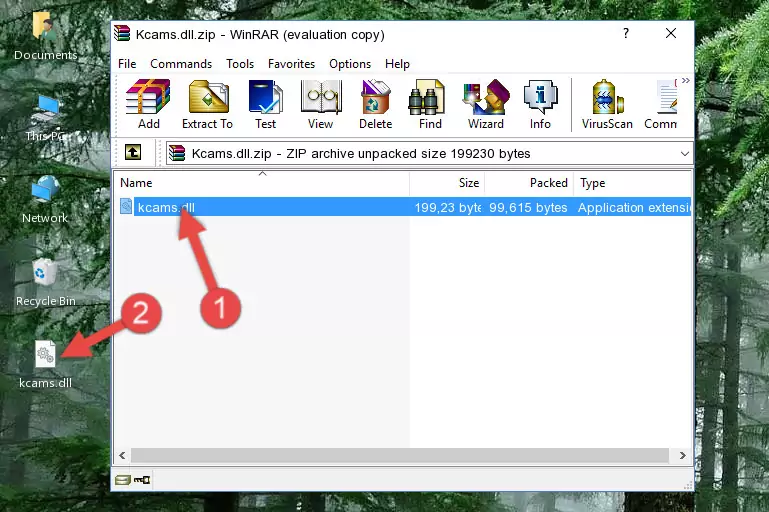Select the This PC desktop icon
This screenshot has width=769, height=512.
coord(46,119)
